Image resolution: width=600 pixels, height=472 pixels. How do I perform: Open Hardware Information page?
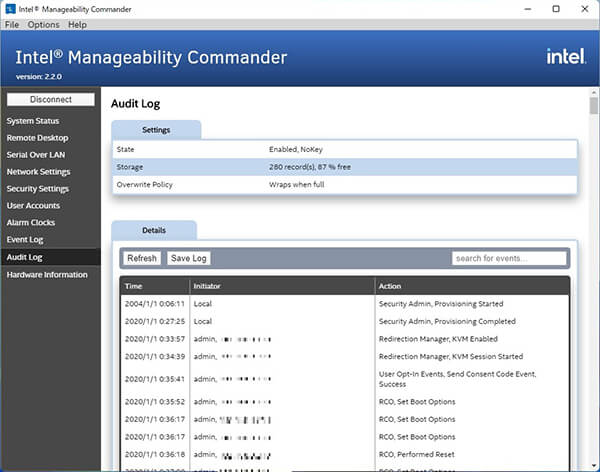[47, 275]
